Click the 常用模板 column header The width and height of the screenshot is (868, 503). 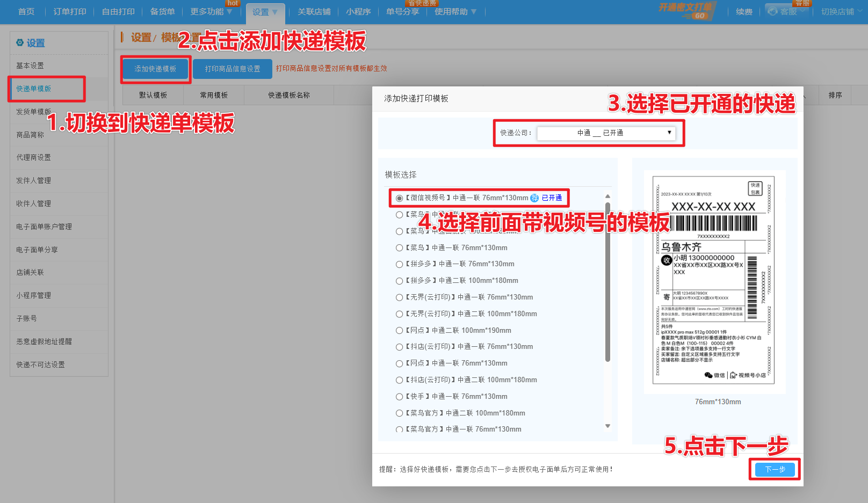click(214, 95)
